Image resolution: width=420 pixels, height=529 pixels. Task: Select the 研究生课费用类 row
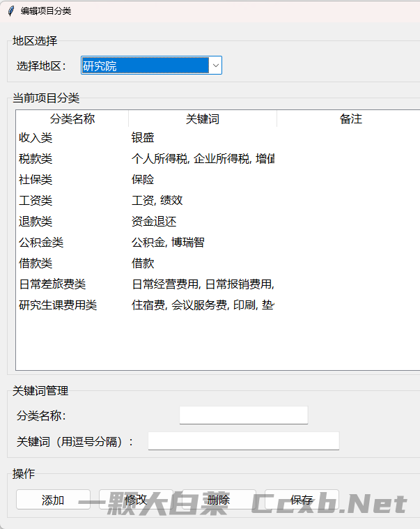58,305
